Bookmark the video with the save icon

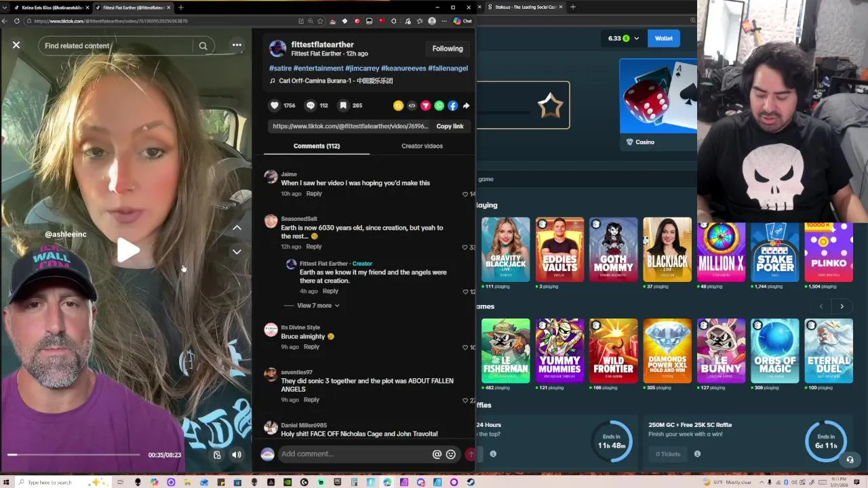pos(343,105)
